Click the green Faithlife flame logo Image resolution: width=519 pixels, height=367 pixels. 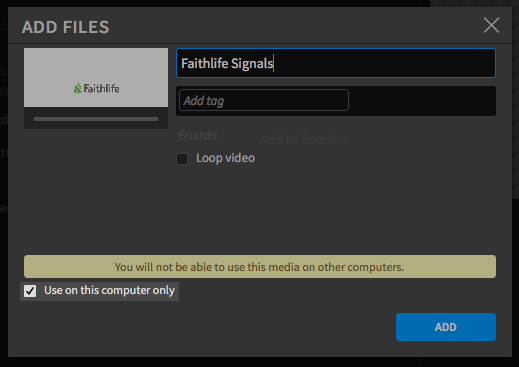[78, 88]
